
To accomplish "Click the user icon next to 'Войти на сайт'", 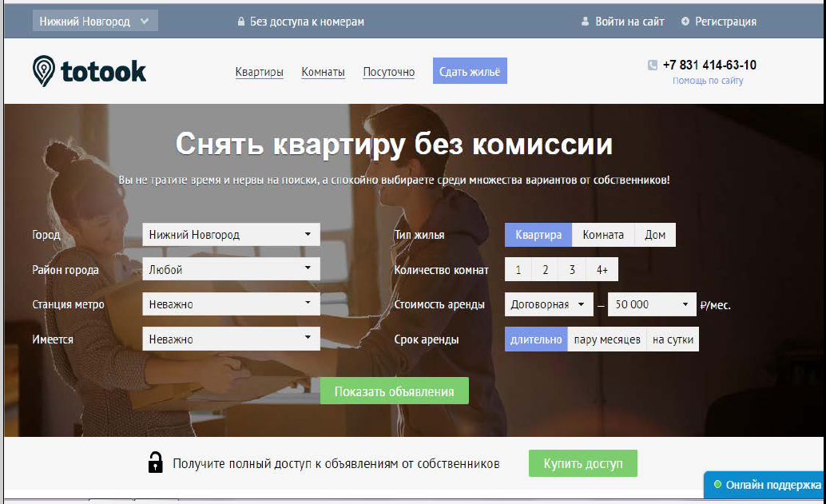I will tap(585, 22).
